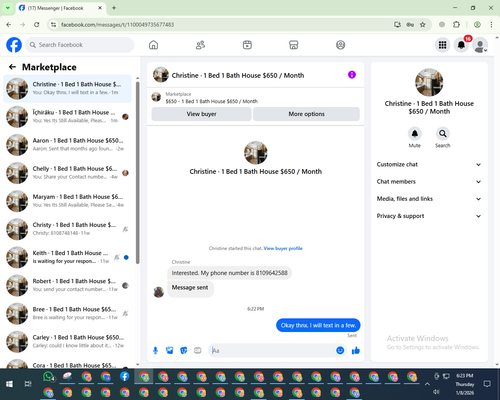500x400 pixels.
Task: Click the conversation list scrollbar
Action: (x=137, y=173)
